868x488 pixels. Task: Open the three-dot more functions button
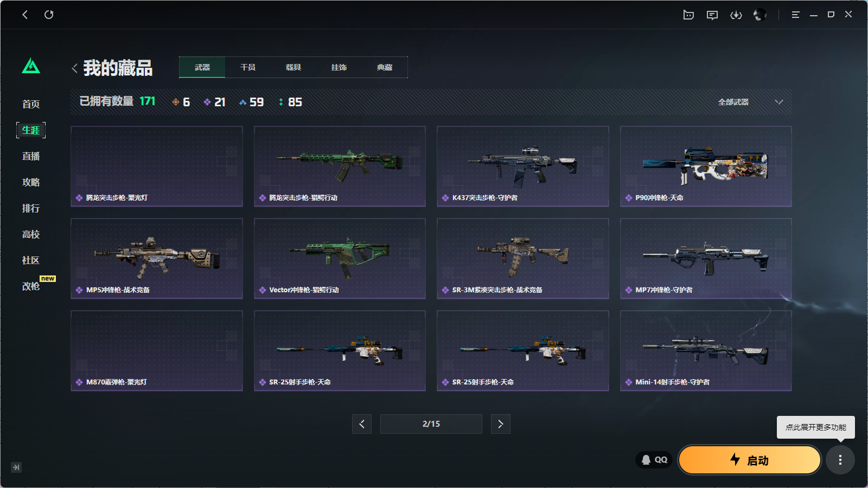(x=840, y=460)
